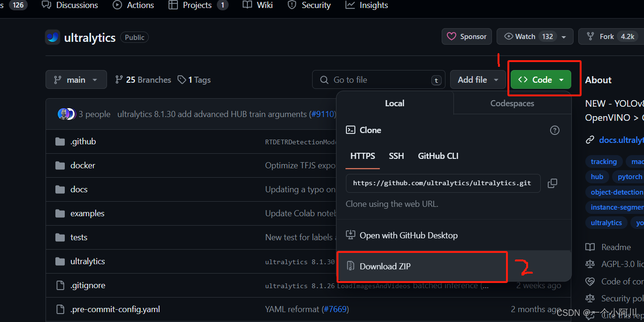Open the .pre-commit-config.yaml file
Viewport: 644px width, 322px height.
(x=115, y=309)
